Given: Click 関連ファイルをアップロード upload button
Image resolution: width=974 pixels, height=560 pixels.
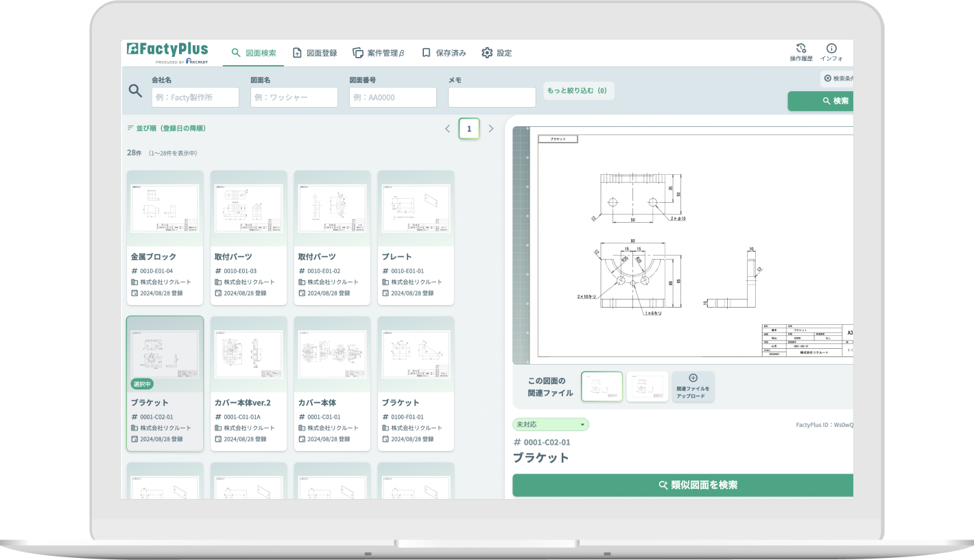Looking at the screenshot, I should pyautogui.click(x=693, y=387).
